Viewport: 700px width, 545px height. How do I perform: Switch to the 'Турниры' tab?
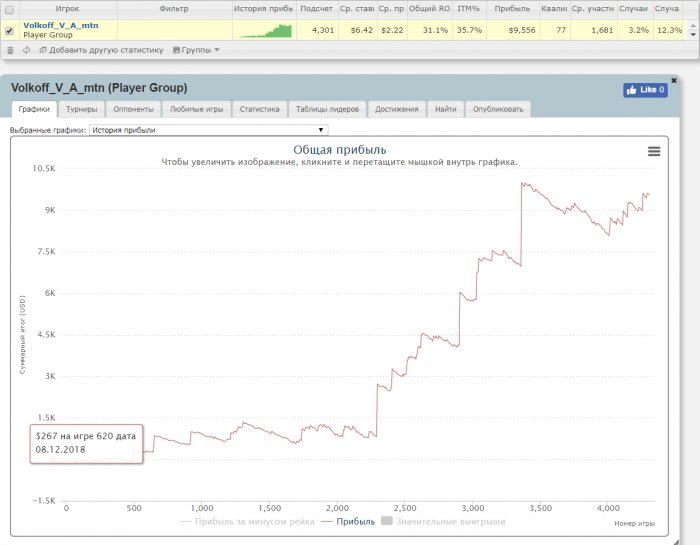pyautogui.click(x=81, y=109)
